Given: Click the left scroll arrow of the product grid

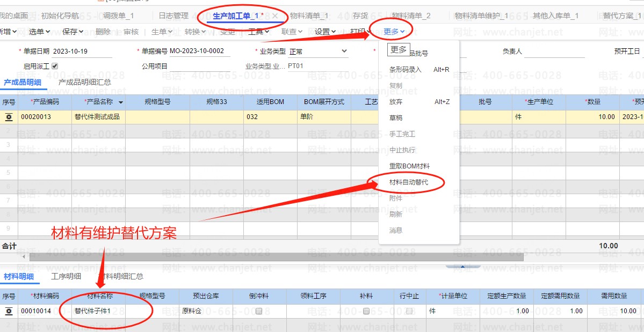Looking at the screenshot, I should pyautogui.click(x=24, y=257).
